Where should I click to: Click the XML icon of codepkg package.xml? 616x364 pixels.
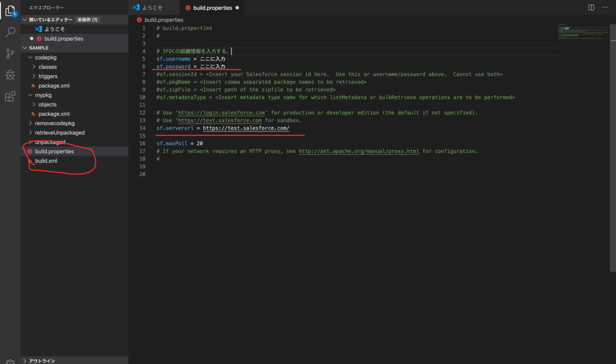(x=33, y=86)
